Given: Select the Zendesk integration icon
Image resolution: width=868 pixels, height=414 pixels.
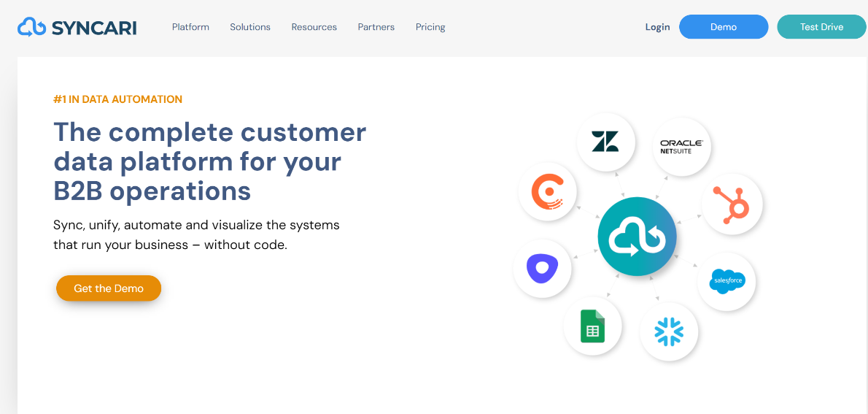Looking at the screenshot, I should pyautogui.click(x=605, y=142).
